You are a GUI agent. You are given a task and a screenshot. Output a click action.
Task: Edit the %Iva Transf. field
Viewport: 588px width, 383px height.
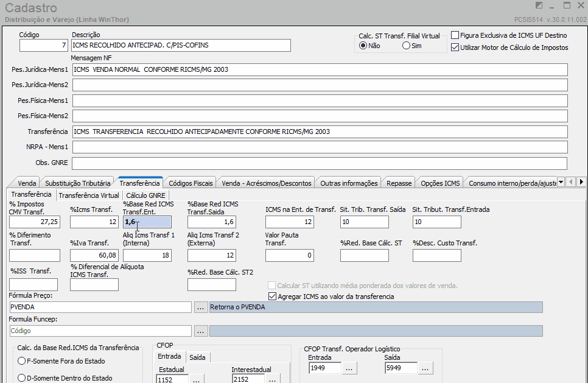coord(94,256)
